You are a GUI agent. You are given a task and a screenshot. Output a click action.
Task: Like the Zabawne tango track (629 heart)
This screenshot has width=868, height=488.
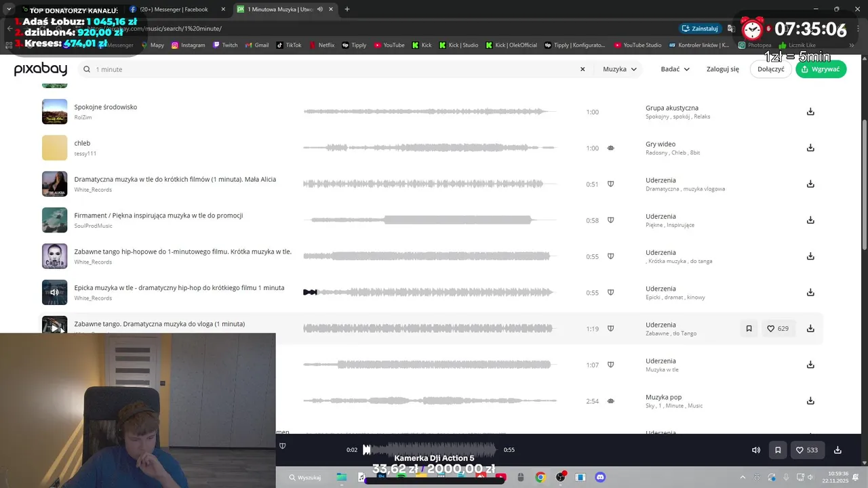click(x=778, y=329)
